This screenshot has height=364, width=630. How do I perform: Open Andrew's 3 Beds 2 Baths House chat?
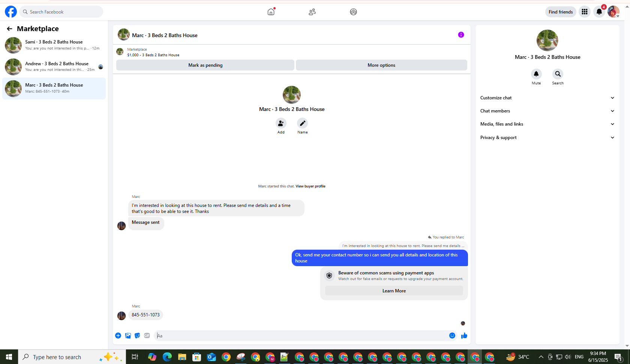54,67
